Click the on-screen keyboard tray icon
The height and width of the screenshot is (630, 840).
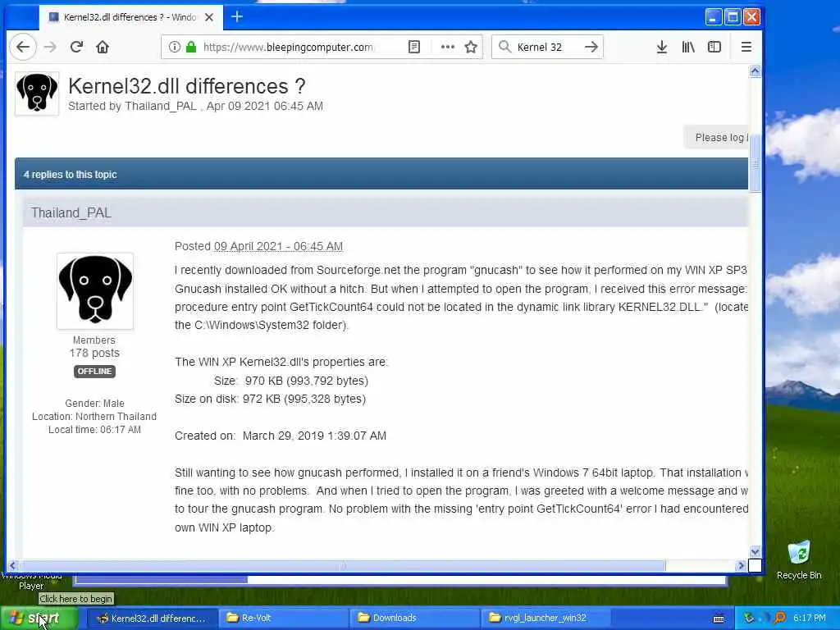(x=719, y=619)
